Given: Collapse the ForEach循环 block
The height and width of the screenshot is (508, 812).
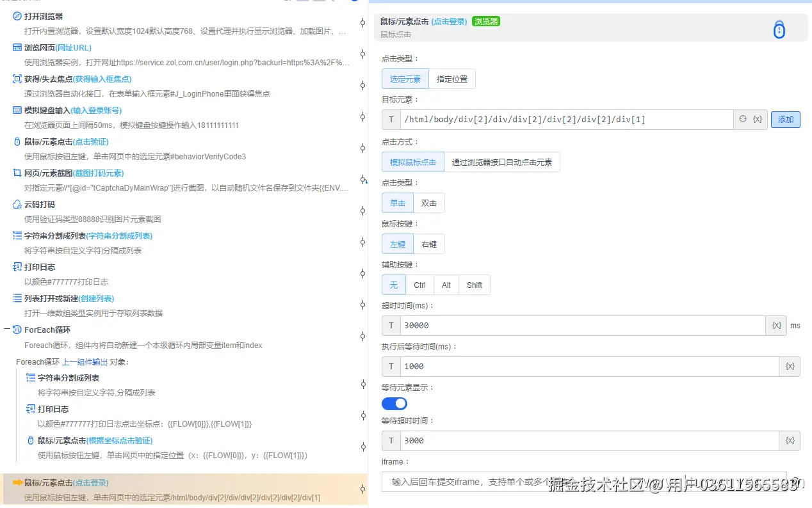Looking at the screenshot, I should (6, 329).
